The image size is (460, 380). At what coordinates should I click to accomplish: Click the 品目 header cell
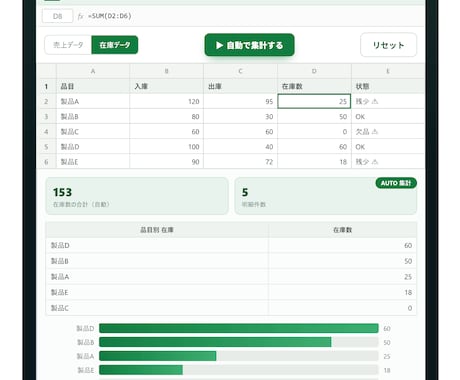[93, 86]
